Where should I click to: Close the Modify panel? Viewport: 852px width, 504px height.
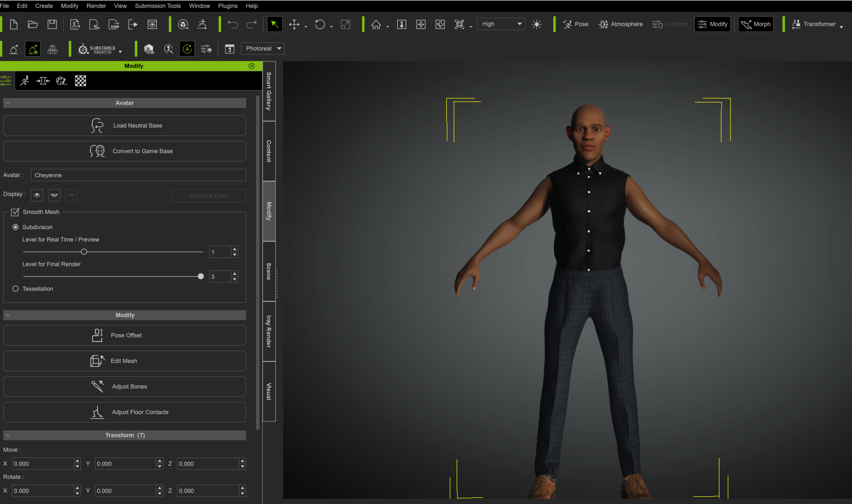coord(252,66)
